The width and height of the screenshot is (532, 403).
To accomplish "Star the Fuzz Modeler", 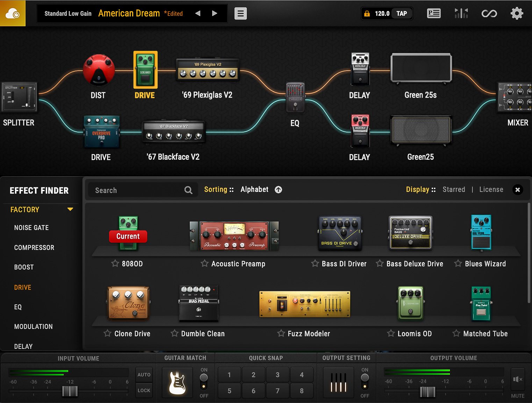I will point(281,333).
